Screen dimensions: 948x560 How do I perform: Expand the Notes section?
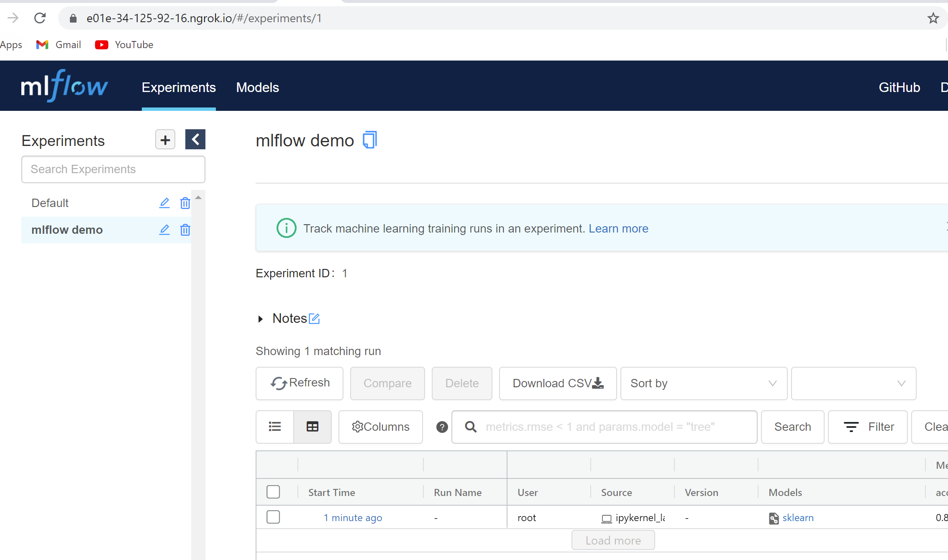(261, 319)
